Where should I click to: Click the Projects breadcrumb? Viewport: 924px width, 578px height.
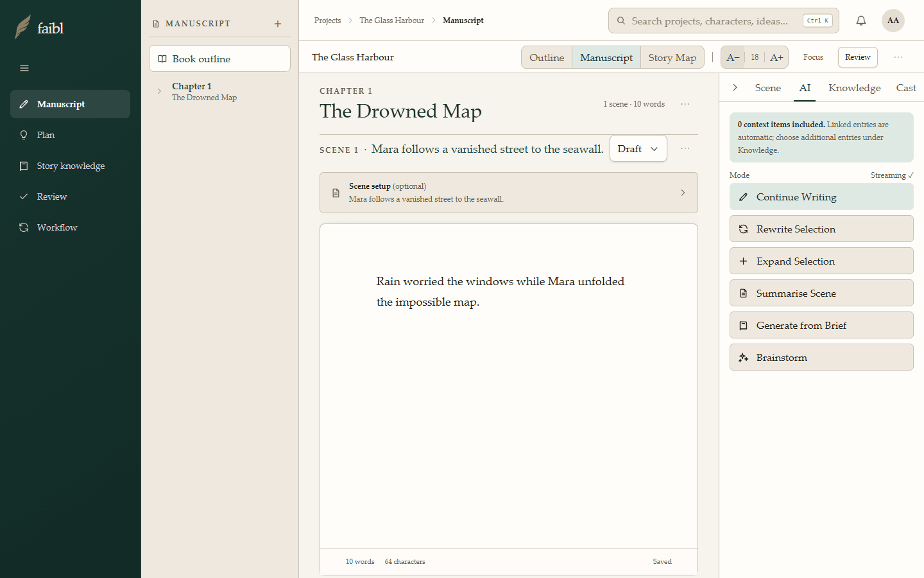327,21
